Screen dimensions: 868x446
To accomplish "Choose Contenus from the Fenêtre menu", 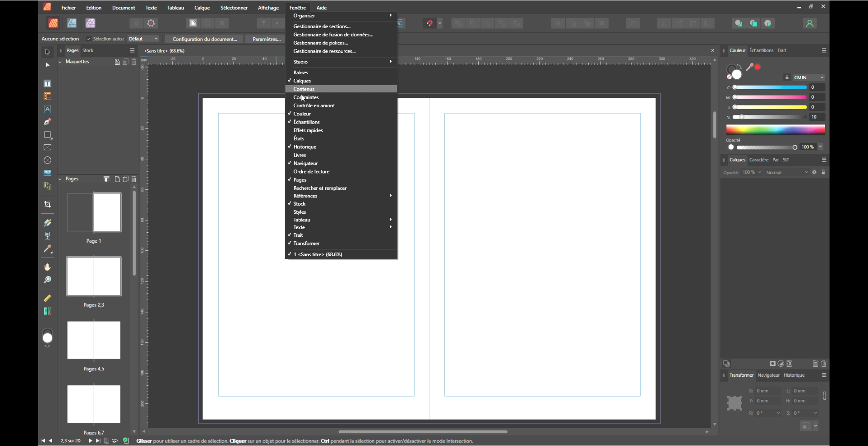I will 304,89.
